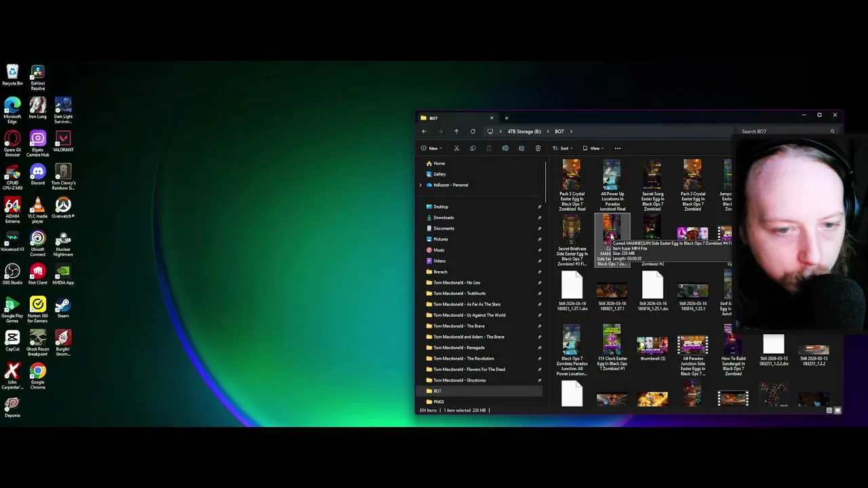The image size is (868, 488).
Task: Open Pictures in navigation pane
Action: 440,239
